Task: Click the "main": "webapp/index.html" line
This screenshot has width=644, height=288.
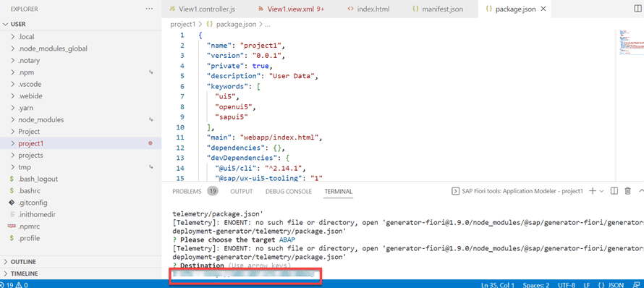Action: coord(265,137)
